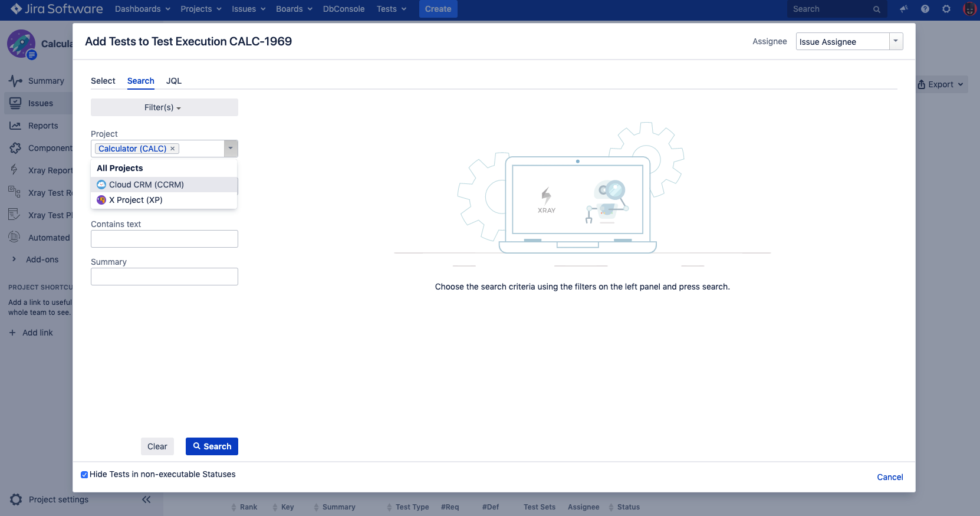Open the Dashboards menu
The height and width of the screenshot is (516, 980).
tap(143, 9)
